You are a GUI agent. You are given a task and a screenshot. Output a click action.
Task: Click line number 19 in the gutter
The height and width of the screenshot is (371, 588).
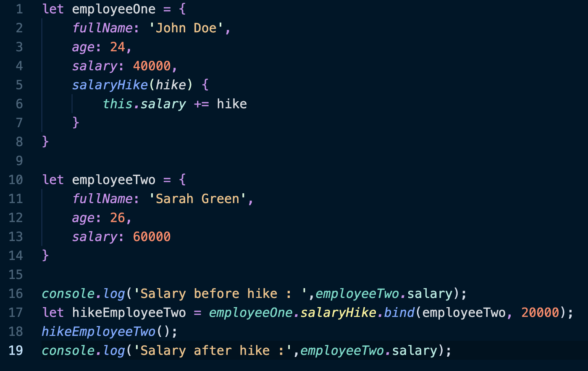point(16,350)
